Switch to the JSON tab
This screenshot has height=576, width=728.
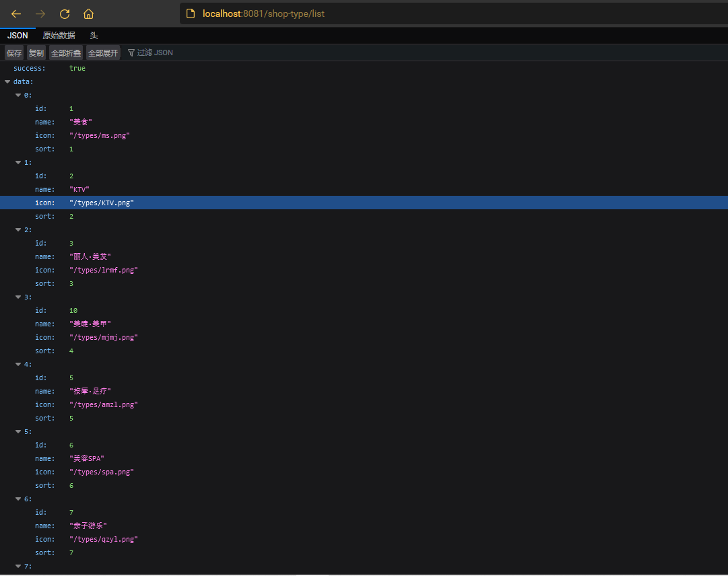(x=18, y=35)
